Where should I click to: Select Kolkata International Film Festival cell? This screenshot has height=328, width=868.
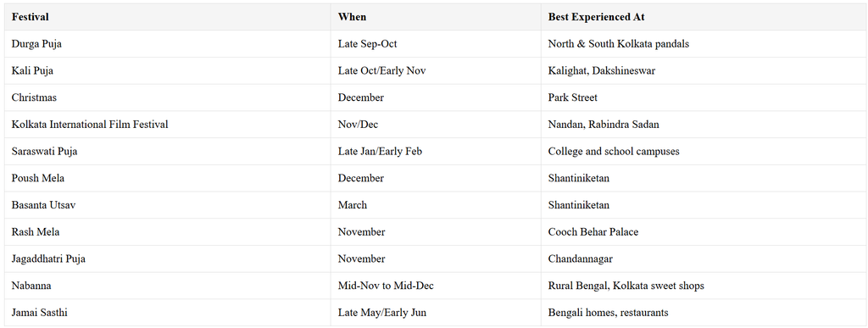pos(168,125)
